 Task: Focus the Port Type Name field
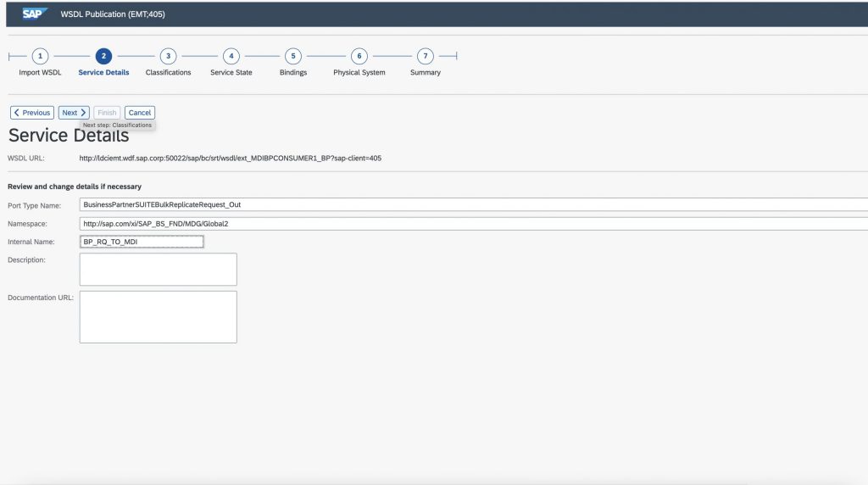[x=474, y=204]
